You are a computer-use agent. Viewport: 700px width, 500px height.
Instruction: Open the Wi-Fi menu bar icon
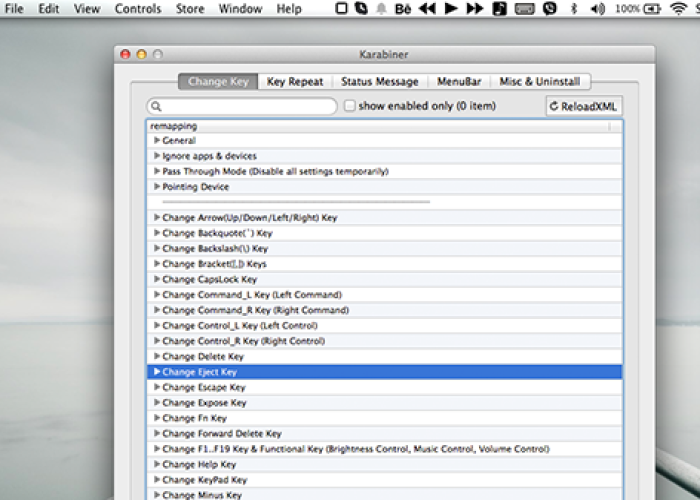[679, 8]
